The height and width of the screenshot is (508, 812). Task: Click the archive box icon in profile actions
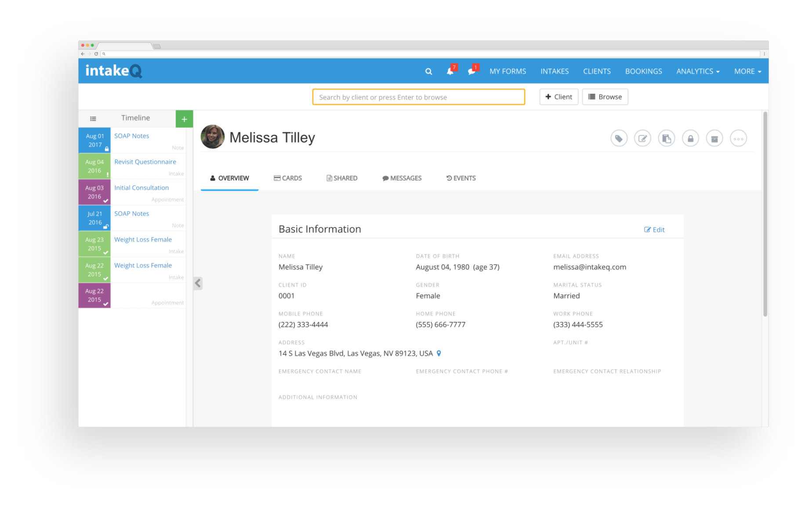(714, 138)
